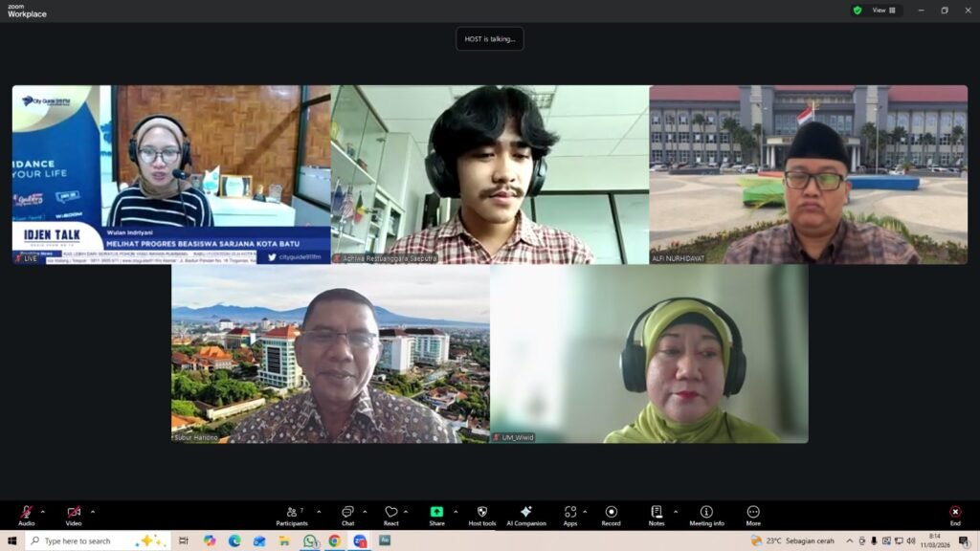This screenshot has width=980, height=551.
Task: Open the More options menu
Action: (x=753, y=514)
